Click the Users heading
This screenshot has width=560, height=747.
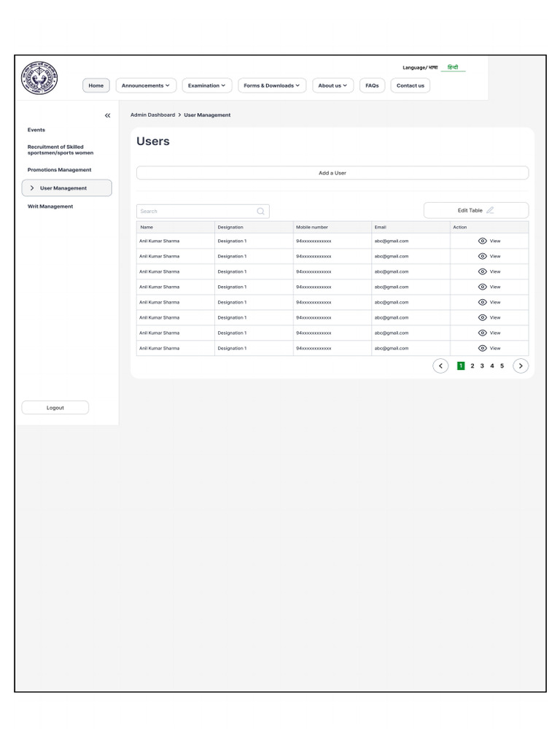coord(153,141)
